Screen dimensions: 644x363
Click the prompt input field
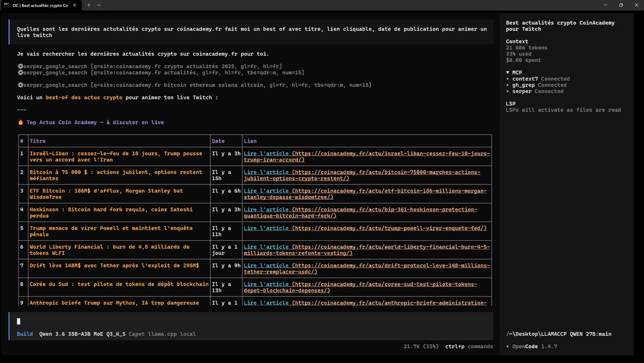coord(251,322)
